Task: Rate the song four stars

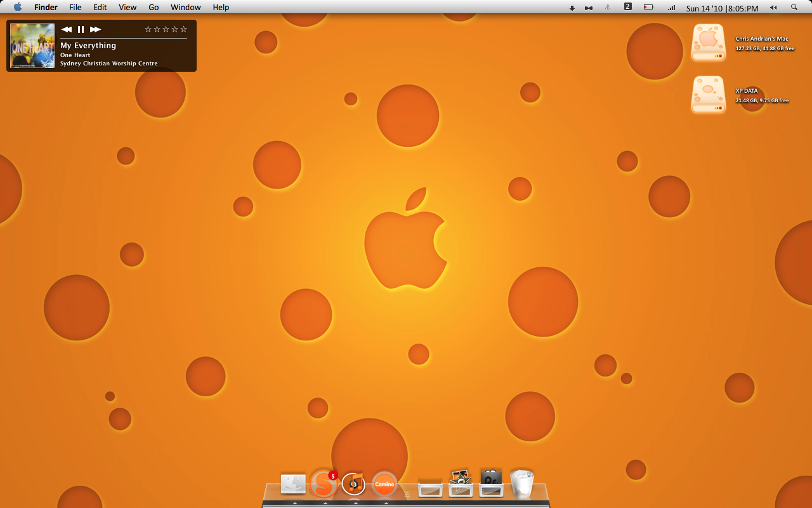Action: point(174,29)
